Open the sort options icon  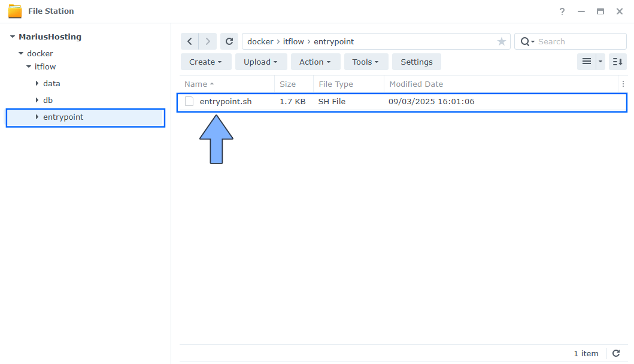617,62
